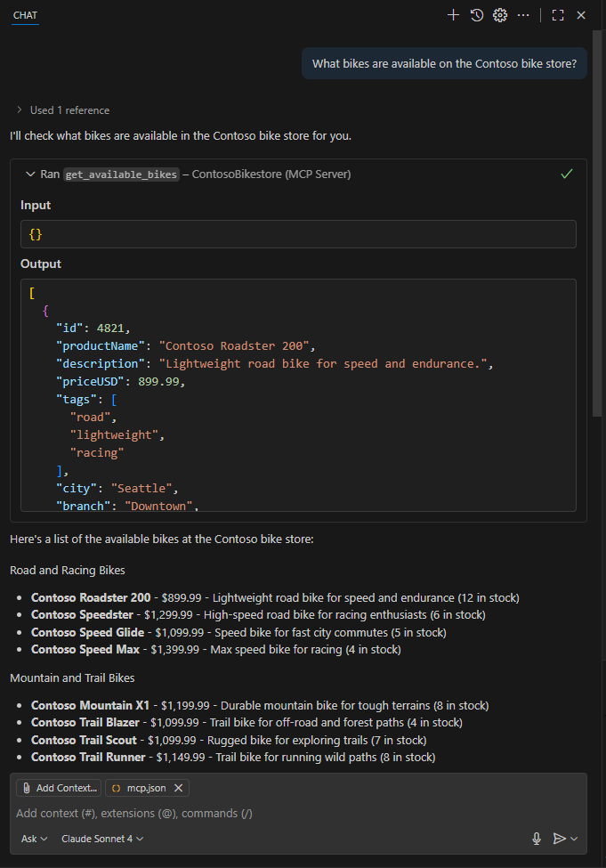
Task: Start a new chat with plus icon
Action: coord(453,15)
